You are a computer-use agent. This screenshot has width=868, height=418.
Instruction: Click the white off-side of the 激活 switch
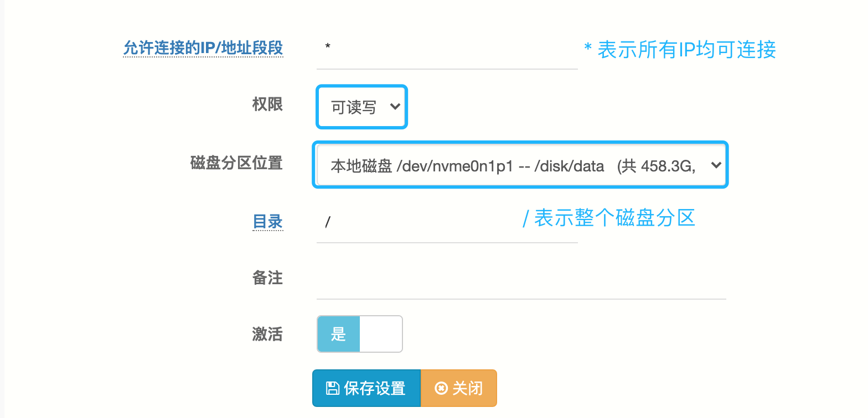pos(380,334)
